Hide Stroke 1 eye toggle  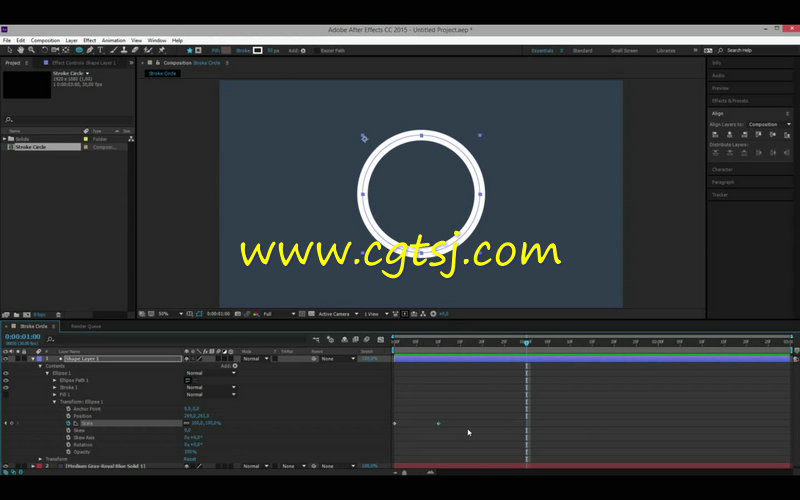pyautogui.click(x=6, y=387)
